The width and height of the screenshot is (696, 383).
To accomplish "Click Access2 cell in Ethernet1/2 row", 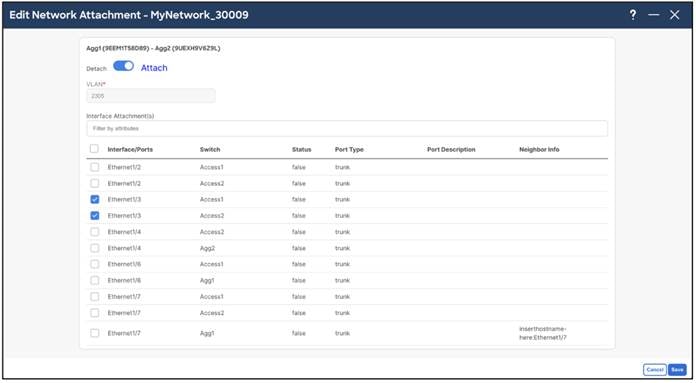I will (212, 183).
